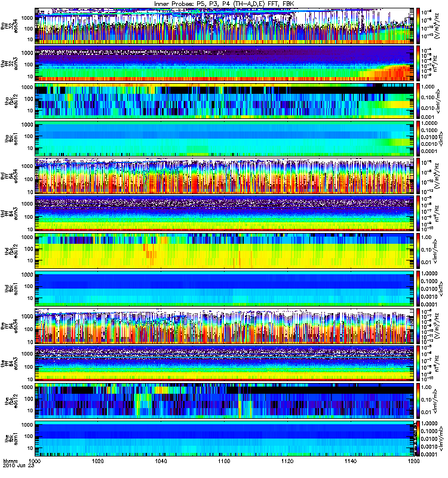
Task: Select the color bar of tha edc34 FFT panel
Action: coord(418,26)
